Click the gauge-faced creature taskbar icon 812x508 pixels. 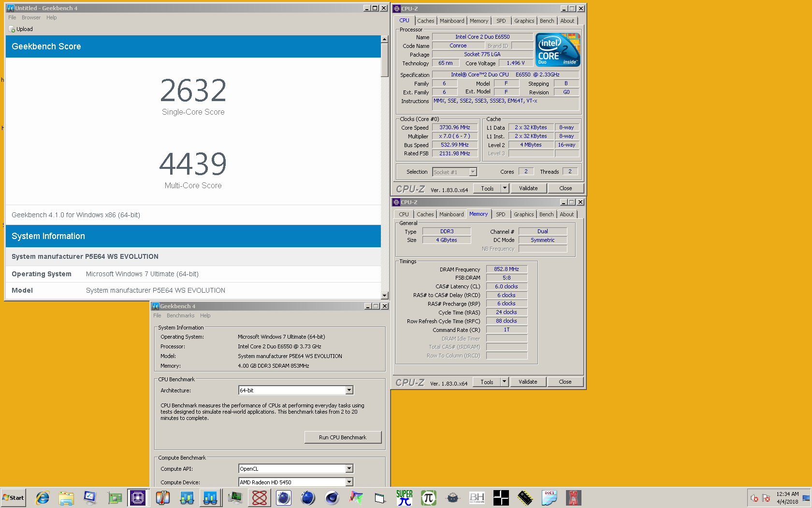click(452, 497)
